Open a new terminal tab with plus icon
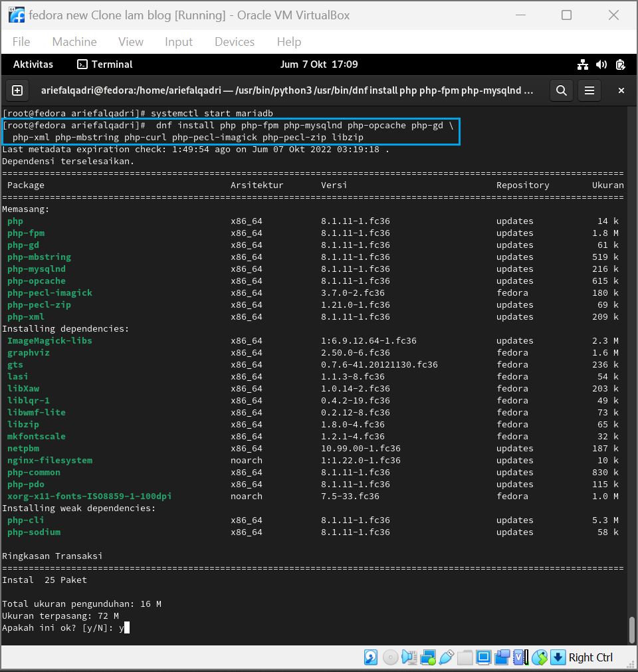 tap(17, 90)
